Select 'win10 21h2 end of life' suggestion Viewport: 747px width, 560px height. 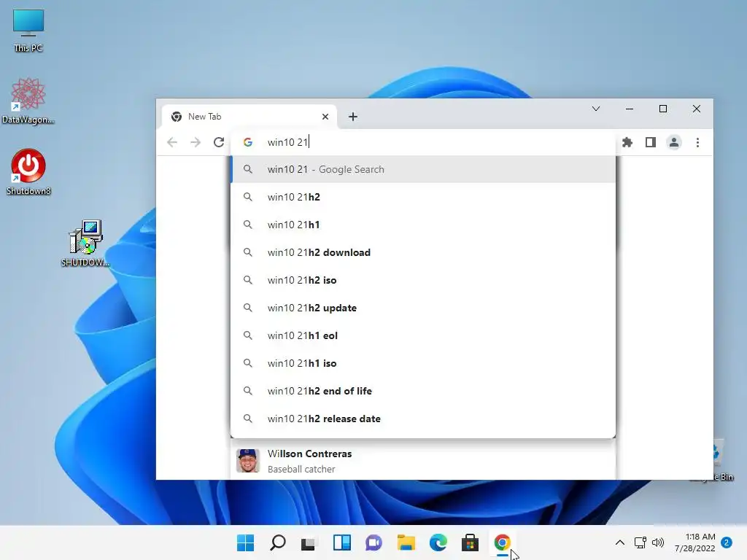pyautogui.click(x=423, y=391)
